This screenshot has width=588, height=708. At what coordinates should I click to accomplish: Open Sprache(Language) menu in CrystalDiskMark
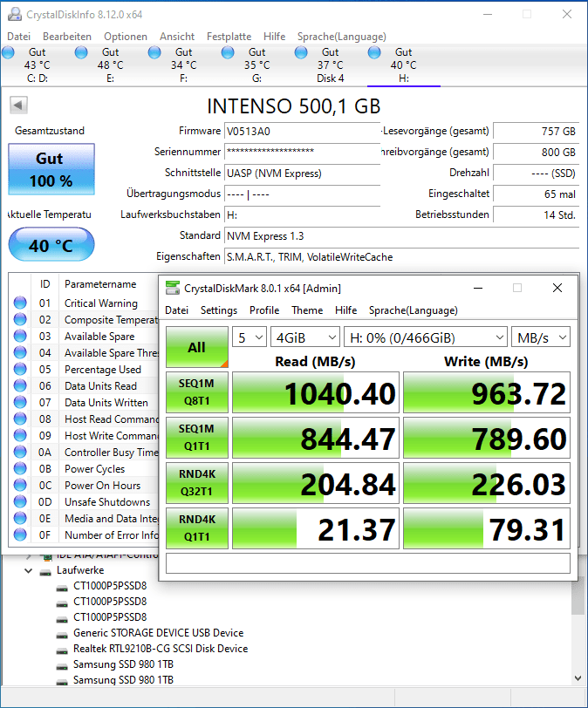[x=414, y=310]
